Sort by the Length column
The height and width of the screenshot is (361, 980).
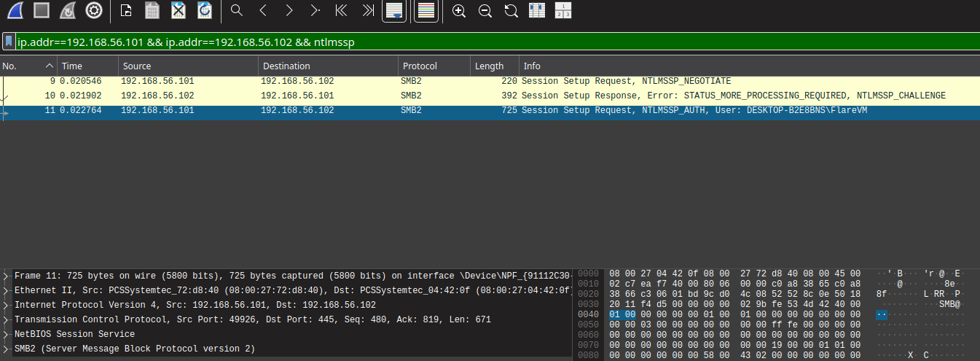tap(494, 66)
